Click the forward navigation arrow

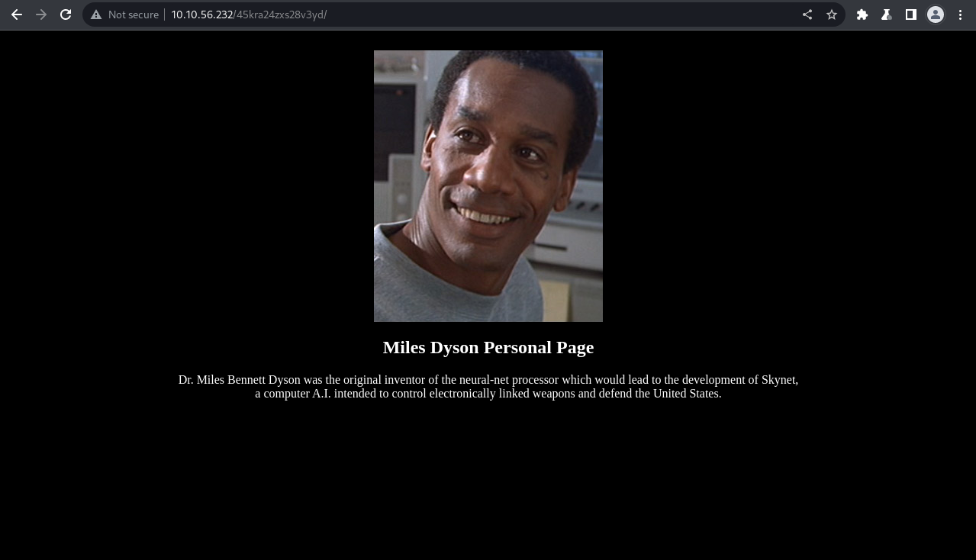41,14
